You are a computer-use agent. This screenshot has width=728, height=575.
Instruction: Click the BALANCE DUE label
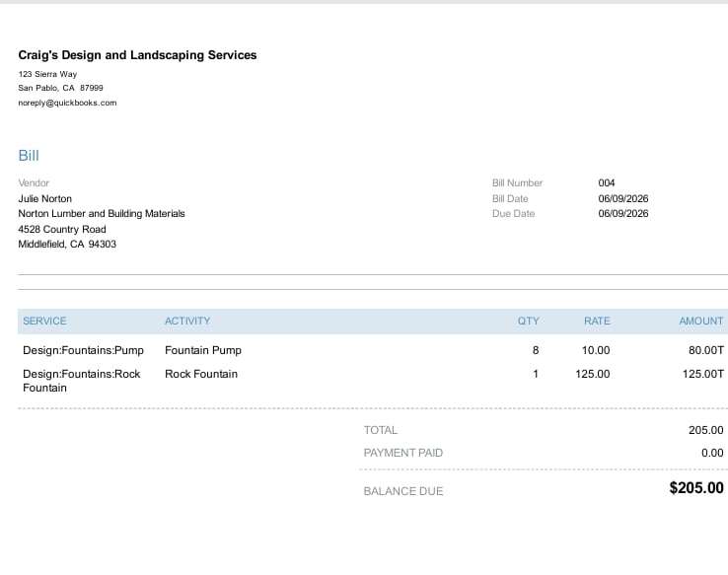[x=403, y=491]
